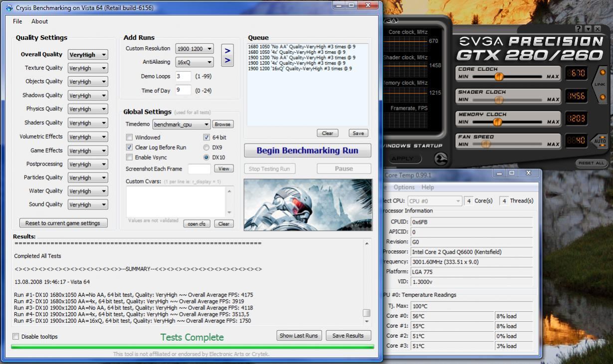
Task: Open the About menu
Action: click(x=39, y=21)
